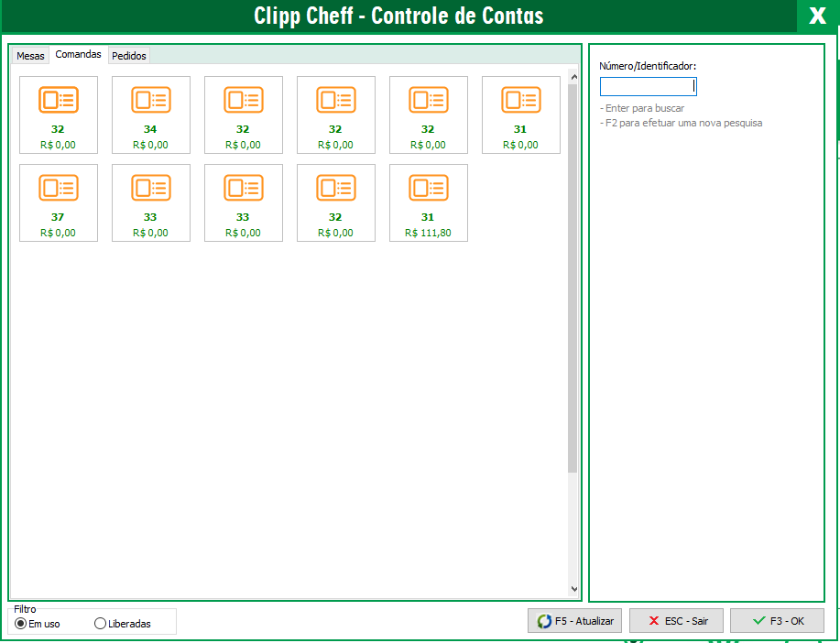Click the vertical scrollbar thumb of comandas list

573,275
